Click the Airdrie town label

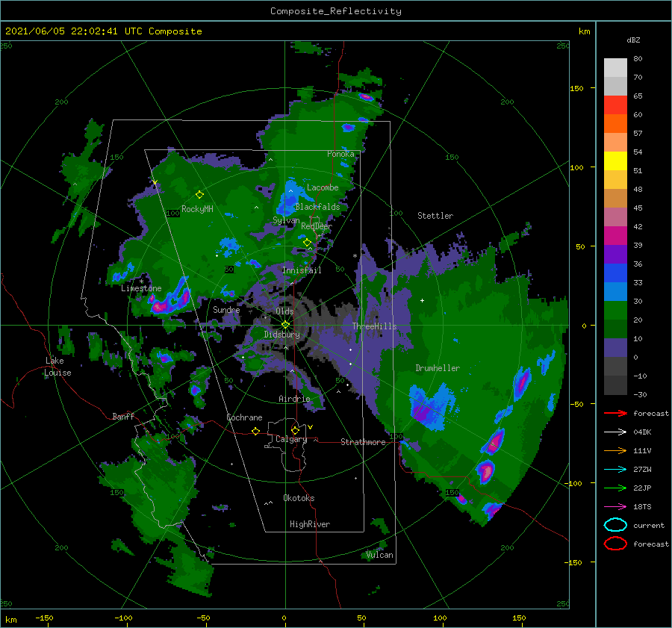[x=294, y=399]
